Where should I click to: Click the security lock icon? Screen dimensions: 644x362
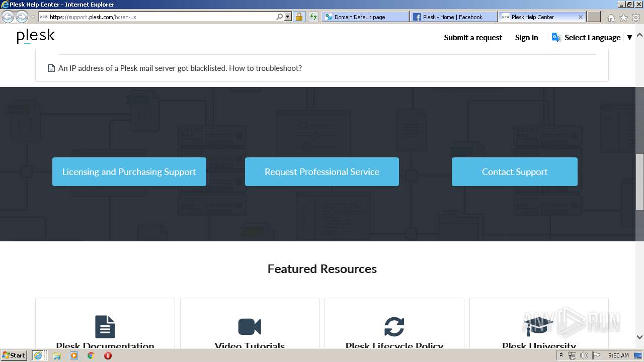pos(299,17)
